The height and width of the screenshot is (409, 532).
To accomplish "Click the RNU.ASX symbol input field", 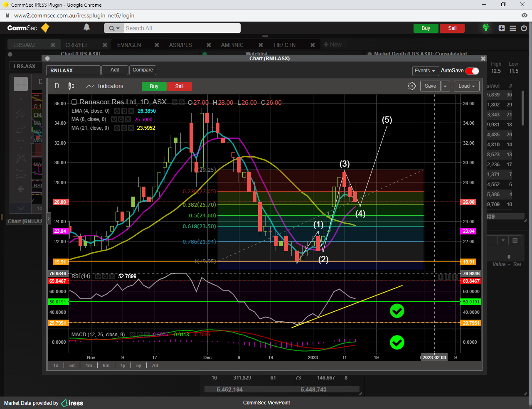I will coord(73,70).
